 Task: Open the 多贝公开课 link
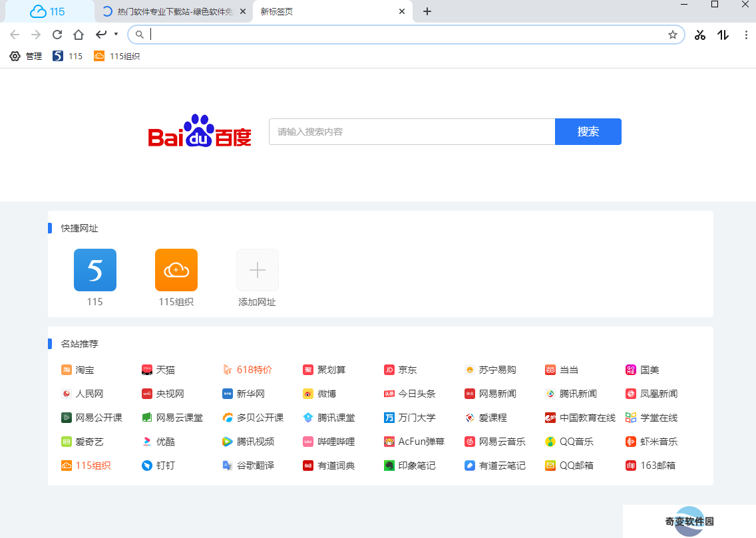[253, 418]
